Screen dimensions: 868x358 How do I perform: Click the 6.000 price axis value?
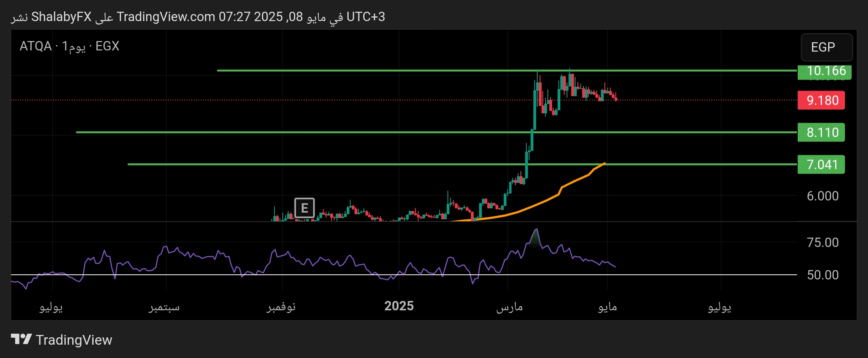pos(823,196)
